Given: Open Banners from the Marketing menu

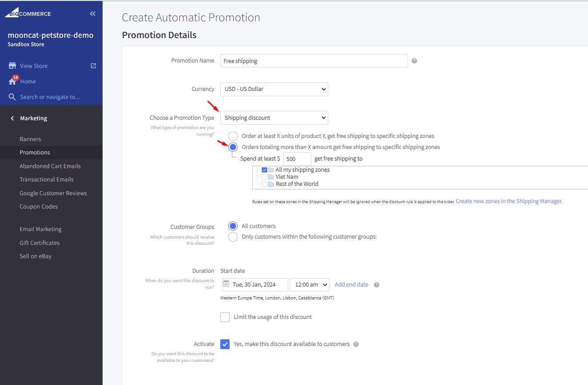Looking at the screenshot, I should [x=30, y=139].
